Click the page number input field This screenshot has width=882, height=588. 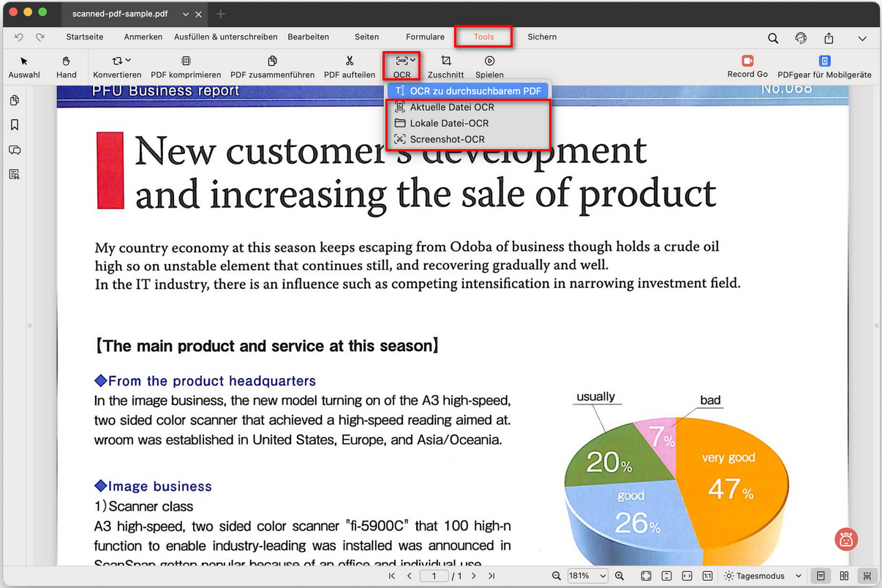tap(434, 576)
